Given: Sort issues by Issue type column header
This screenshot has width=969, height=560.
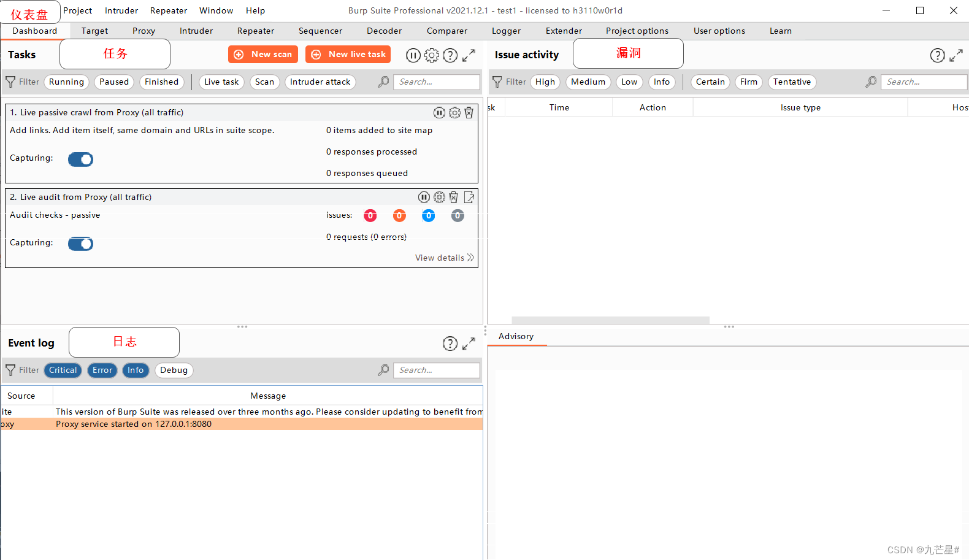Looking at the screenshot, I should 800,107.
